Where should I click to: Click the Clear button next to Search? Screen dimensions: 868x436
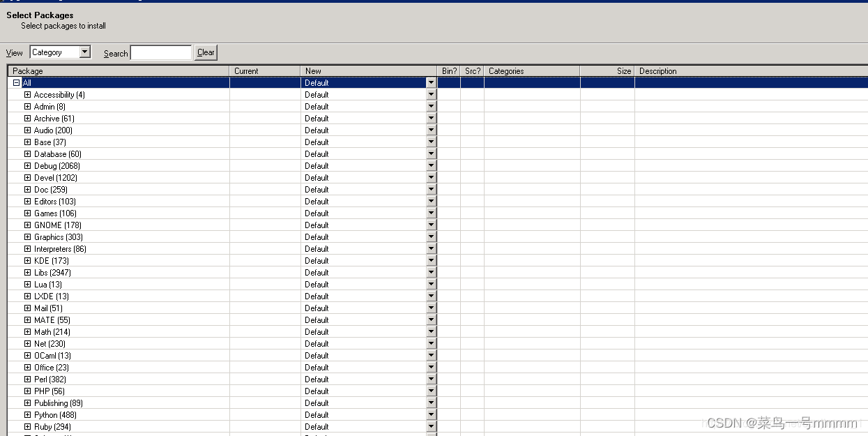point(205,52)
